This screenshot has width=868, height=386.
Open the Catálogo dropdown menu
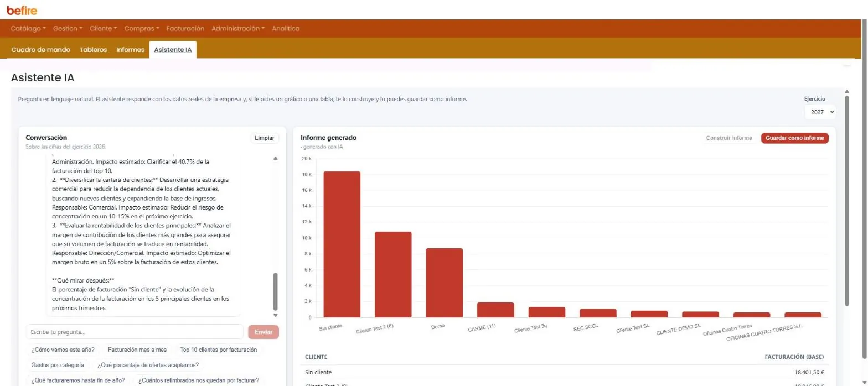[x=28, y=28]
